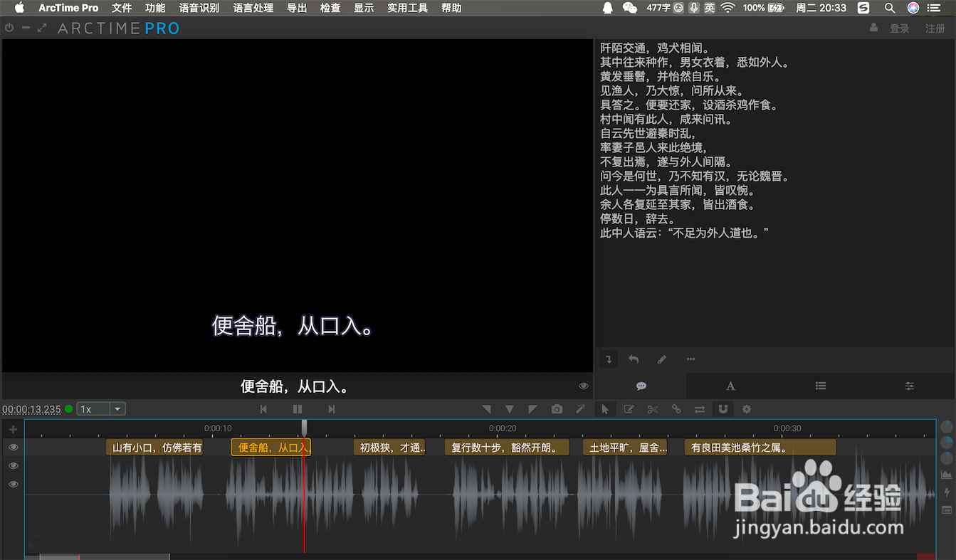Select the scissors cut tool
Screen dimensions: 956x560
653,409
